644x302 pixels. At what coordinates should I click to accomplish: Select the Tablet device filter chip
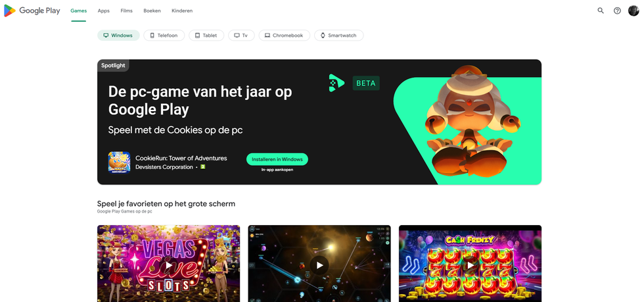pos(206,36)
